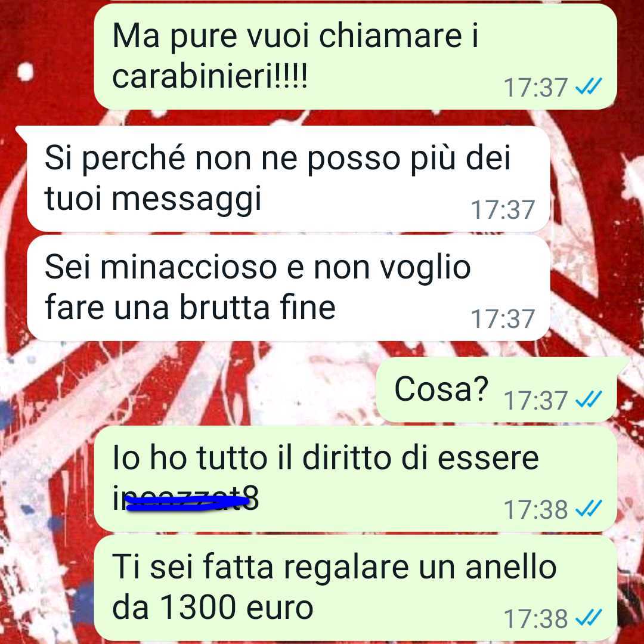Click the 17:38 timestamp on 'diritto di essere' bubble
Image resolution: width=644 pixels, height=644 pixels.
tap(535, 510)
